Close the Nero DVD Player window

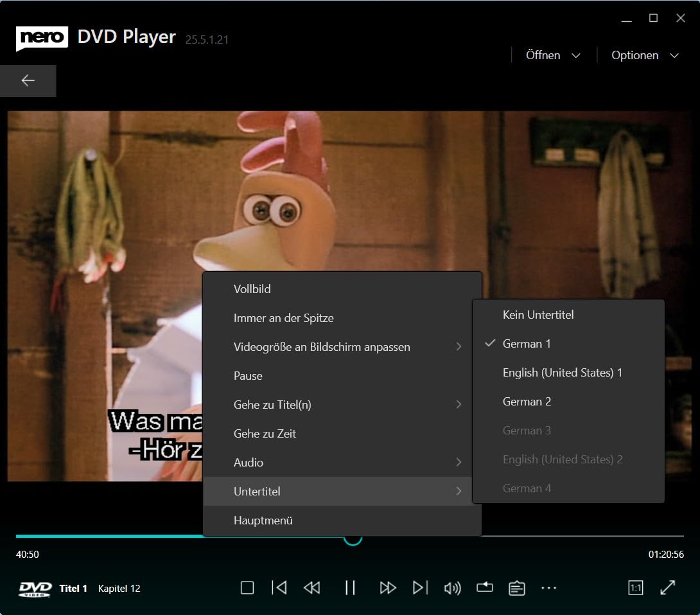coord(680,18)
